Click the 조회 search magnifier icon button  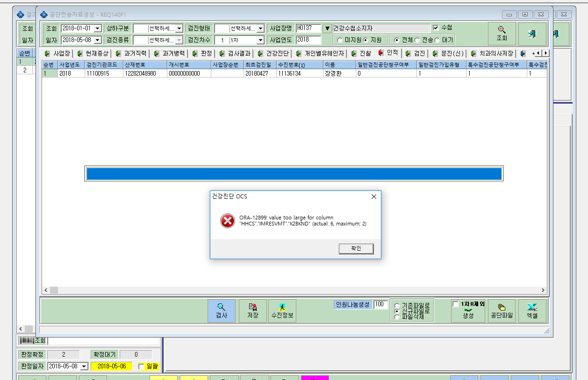click(502, 34)
